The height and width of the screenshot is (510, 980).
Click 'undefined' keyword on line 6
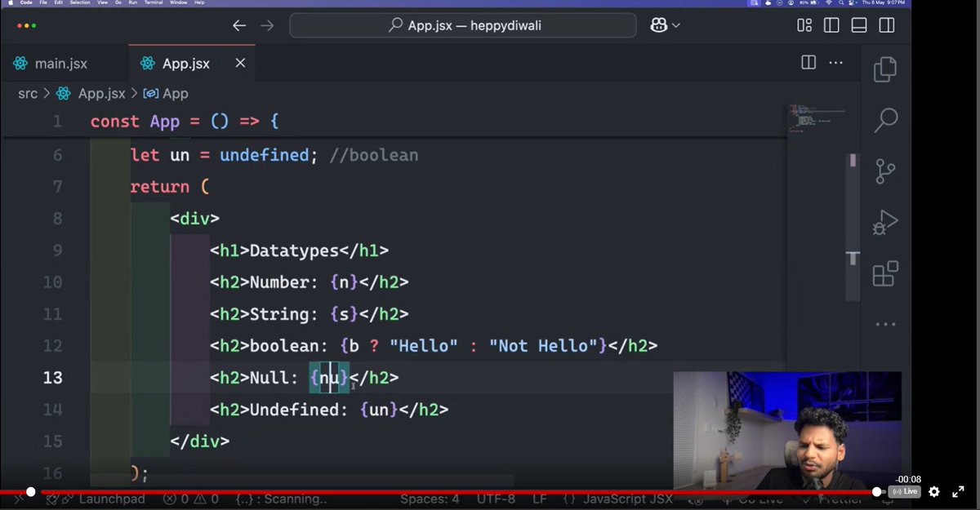[265, 155]
